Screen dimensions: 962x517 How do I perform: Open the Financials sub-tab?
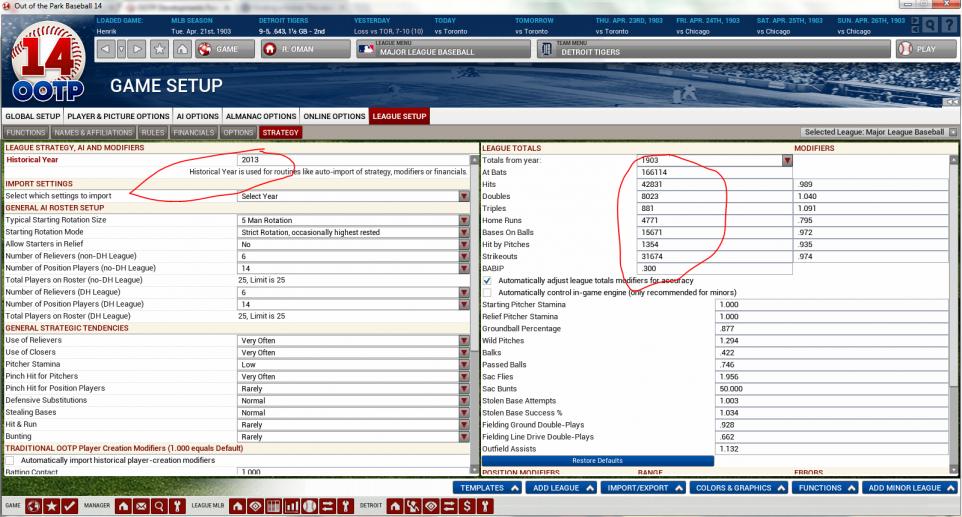194,132
